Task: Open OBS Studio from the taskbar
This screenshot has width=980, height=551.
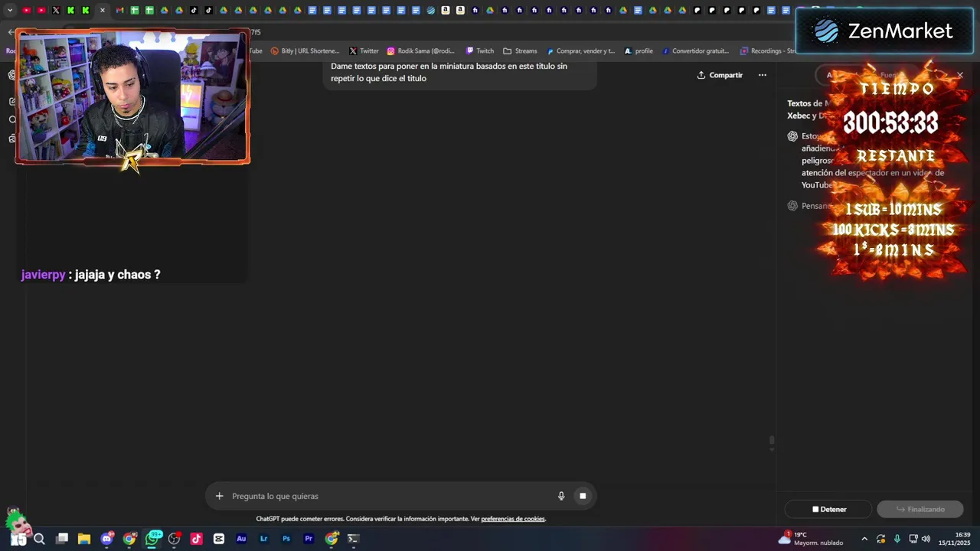Action: point(175,539)
